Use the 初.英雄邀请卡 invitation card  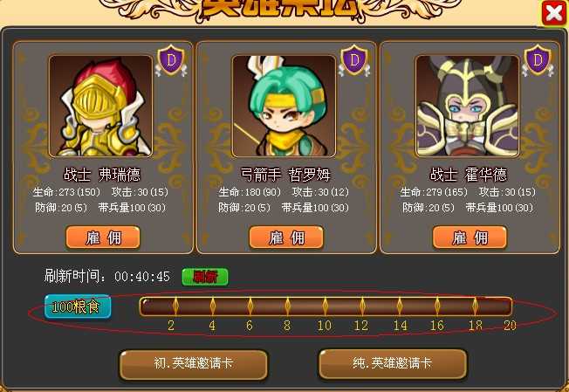tap(194, 364)
